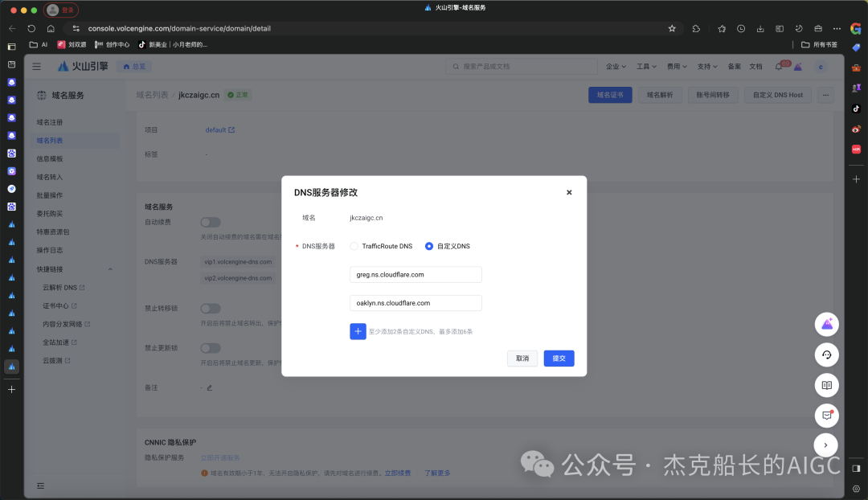Open 信息模板 in the sidebar
Screen dimensions: 868x500
tap(50, 159)
